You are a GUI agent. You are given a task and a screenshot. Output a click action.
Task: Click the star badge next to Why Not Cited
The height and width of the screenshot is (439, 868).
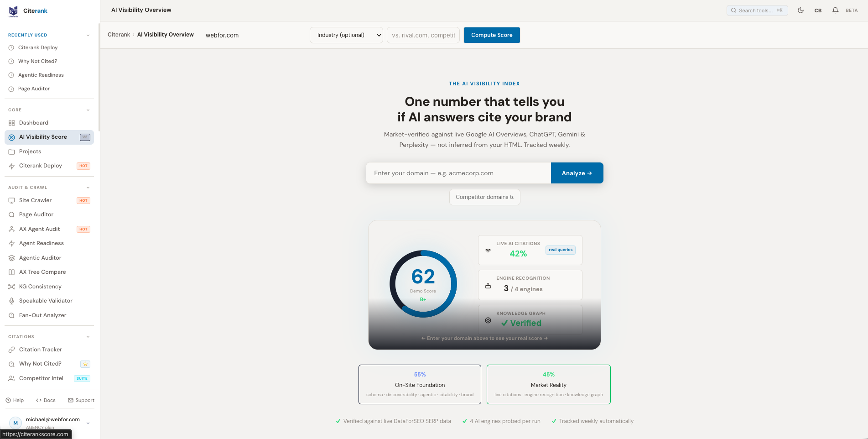[85, 364]
